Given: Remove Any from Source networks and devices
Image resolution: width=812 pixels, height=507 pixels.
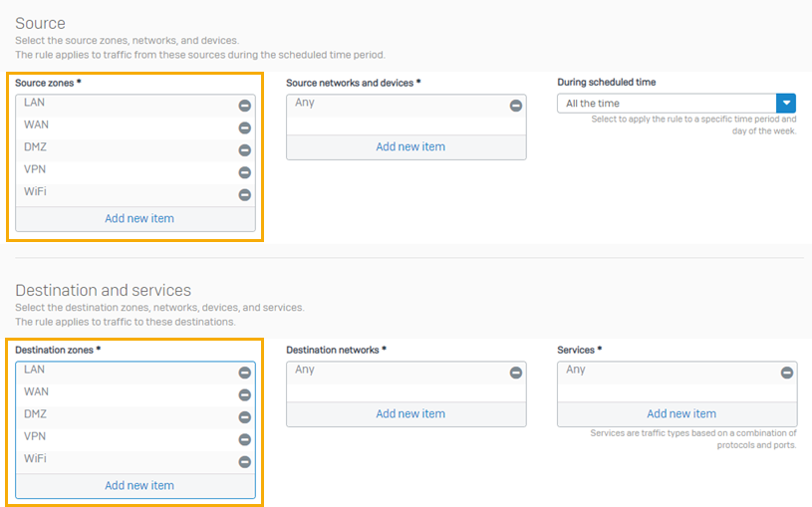Looking at the screenshot, I should point(515,106).
